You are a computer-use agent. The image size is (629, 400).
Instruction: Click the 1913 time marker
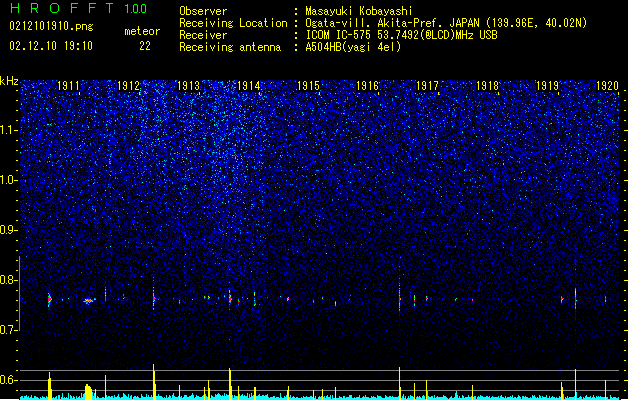[x=188, y=86]
